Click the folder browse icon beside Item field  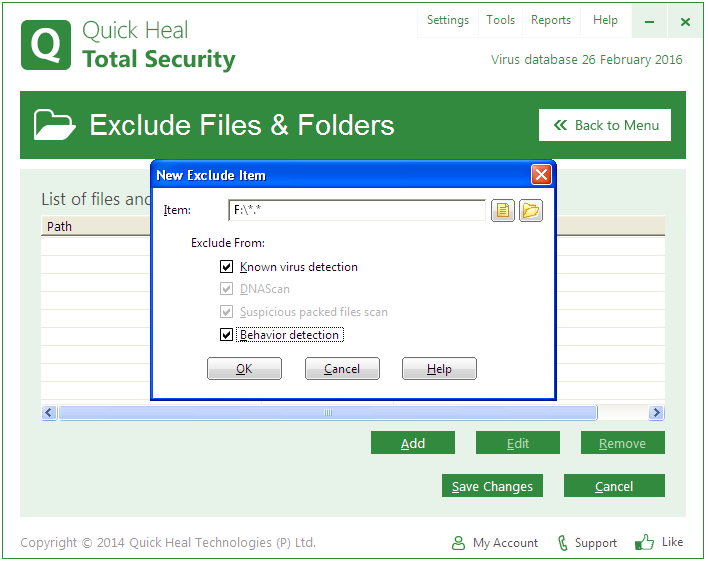pos(530,210)
